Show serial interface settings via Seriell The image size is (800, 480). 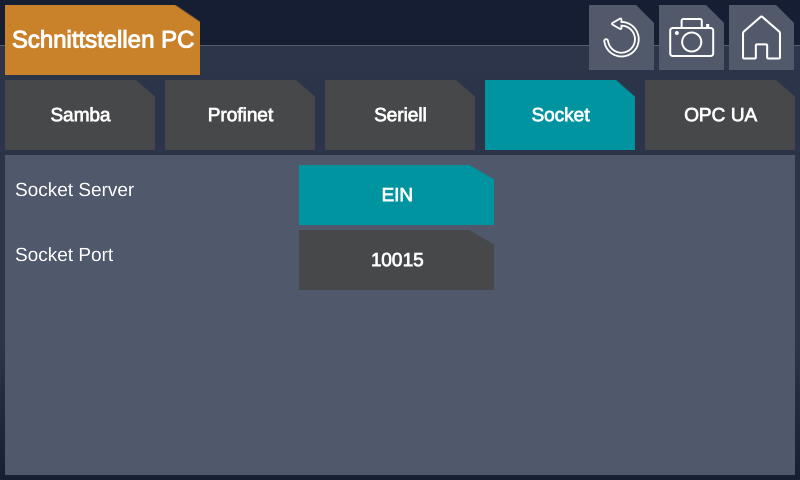tap(400, 115)
